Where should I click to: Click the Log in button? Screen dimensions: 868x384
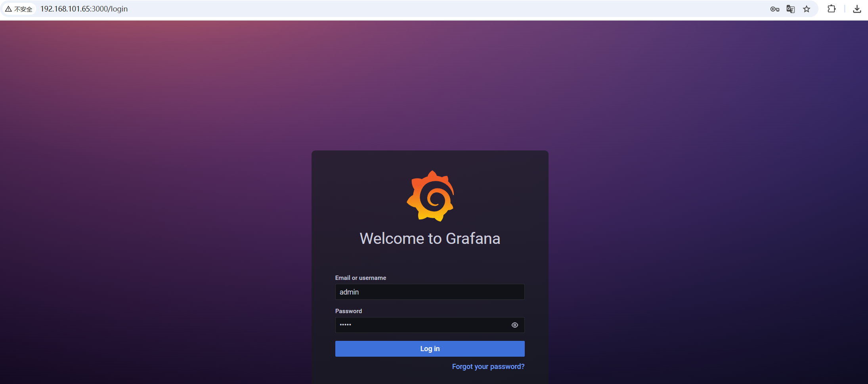pyautogui.click(x=430, y=349)
